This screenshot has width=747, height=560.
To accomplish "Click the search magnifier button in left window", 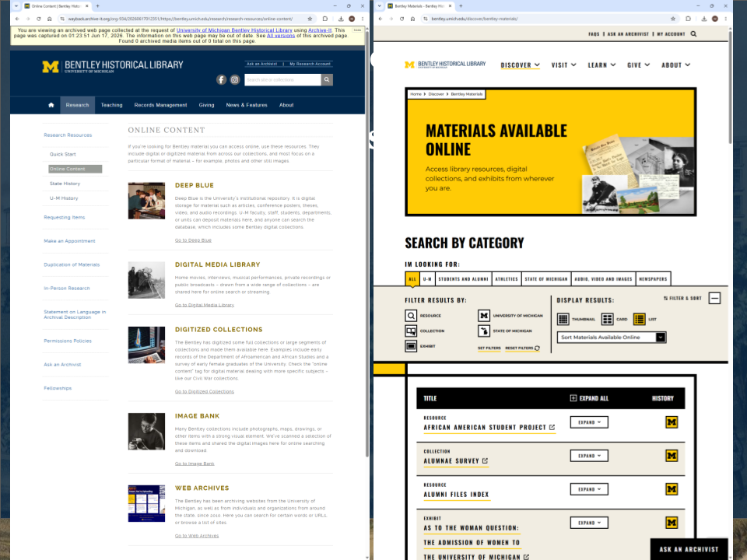I will click(x=327, y=80).
